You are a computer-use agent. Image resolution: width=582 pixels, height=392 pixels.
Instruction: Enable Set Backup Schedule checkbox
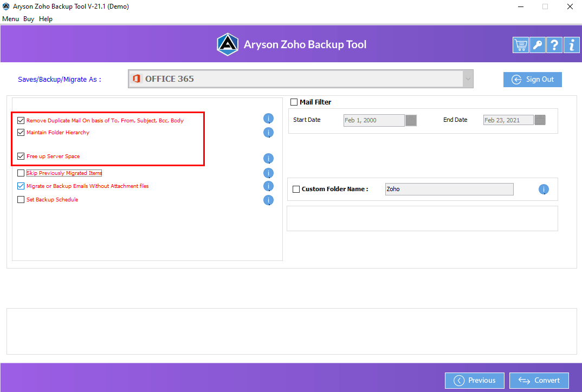click(x=21, y=200)
